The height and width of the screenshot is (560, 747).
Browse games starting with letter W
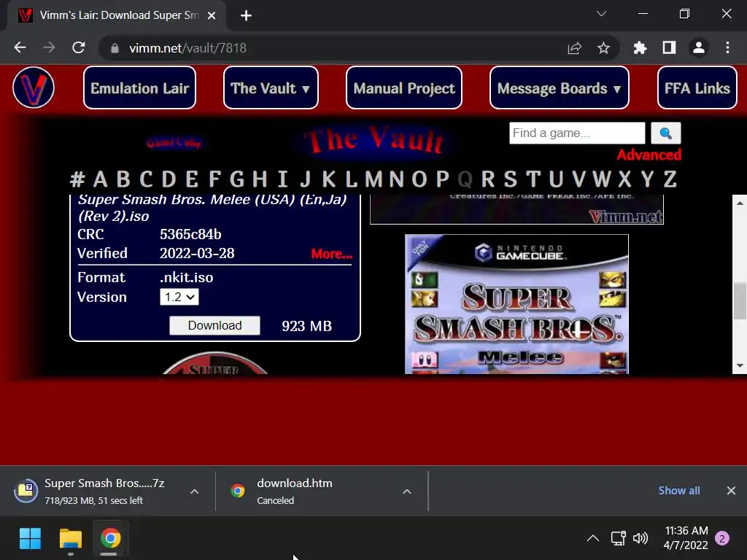pyautogui.click(x=601, y=179)
